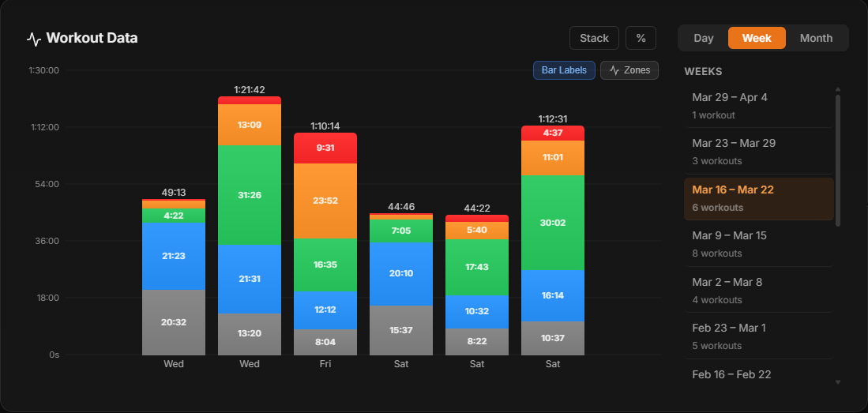The height and width of the screenshot is (413, 868).
Task: Click scroll down arrow in weeks list
Action: coord(837,382)
